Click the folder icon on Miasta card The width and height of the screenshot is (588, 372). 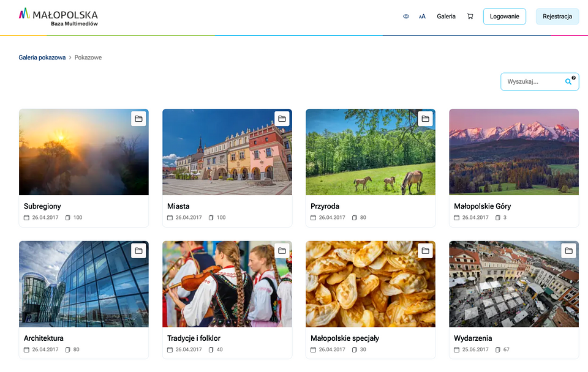[282, 119]
